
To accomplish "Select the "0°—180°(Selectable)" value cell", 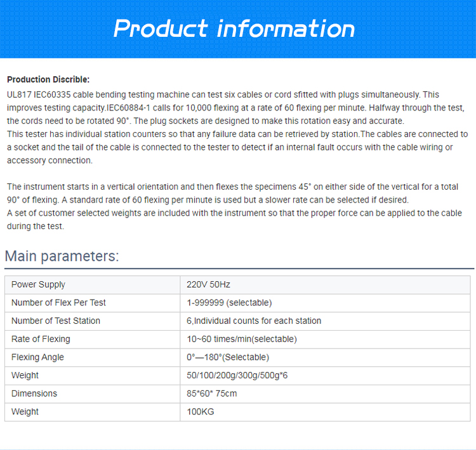I will click(227, 357).
